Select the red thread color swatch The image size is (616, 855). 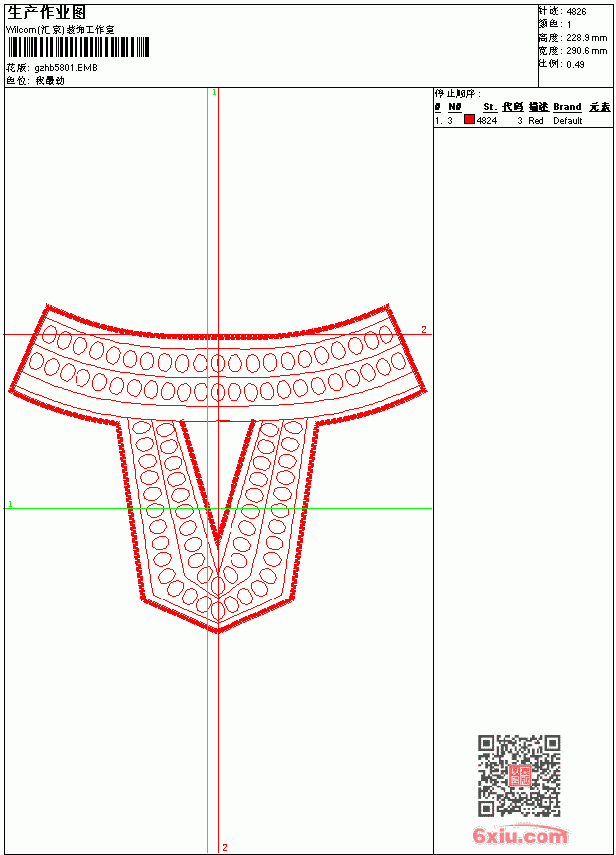[469, 120]
